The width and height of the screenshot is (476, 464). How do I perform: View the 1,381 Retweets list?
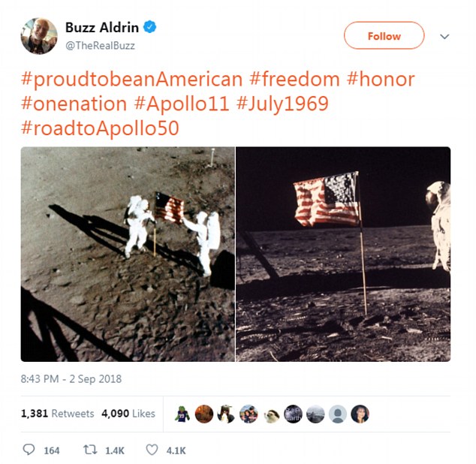(57, 413)
